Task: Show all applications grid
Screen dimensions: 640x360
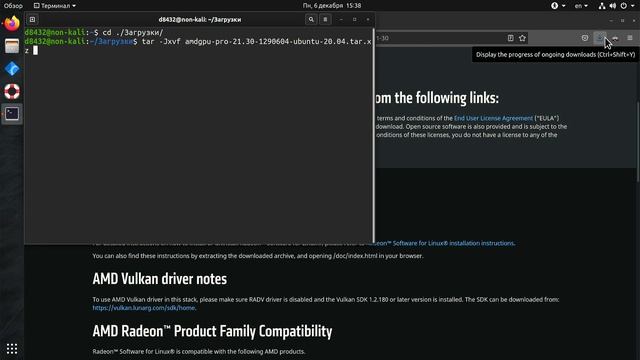Action: tap(12, 349)
